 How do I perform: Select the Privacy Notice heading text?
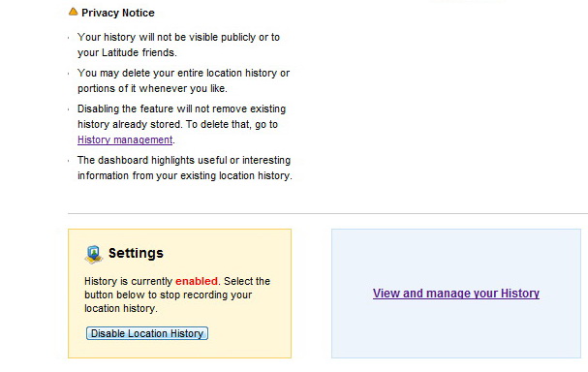[118, 13]
